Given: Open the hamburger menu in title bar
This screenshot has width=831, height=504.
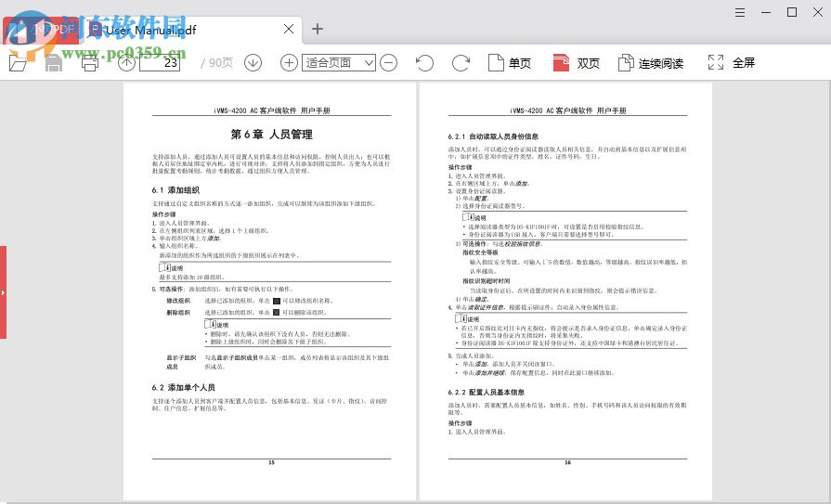Looking at the screenshot, I should coord(740,12).
